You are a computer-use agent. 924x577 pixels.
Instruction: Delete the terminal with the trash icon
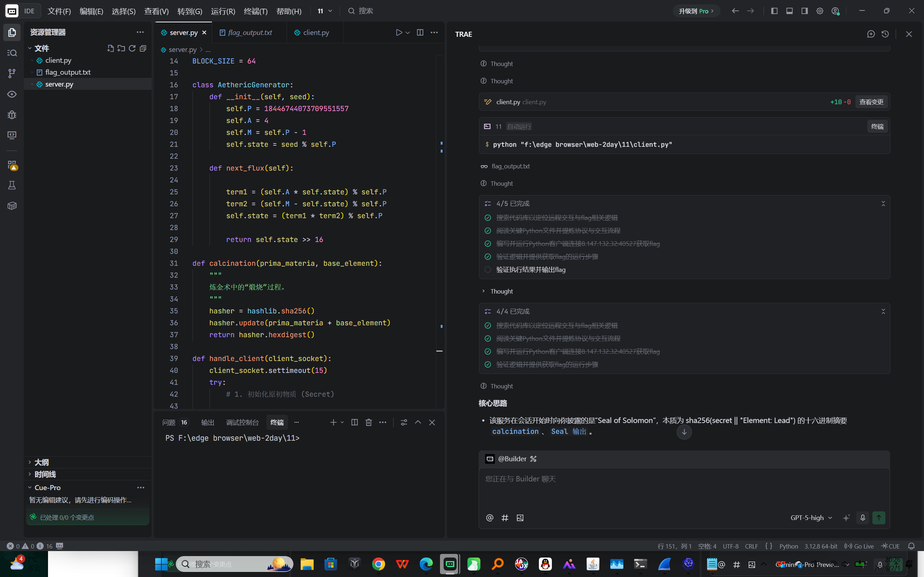coord(369,422)
